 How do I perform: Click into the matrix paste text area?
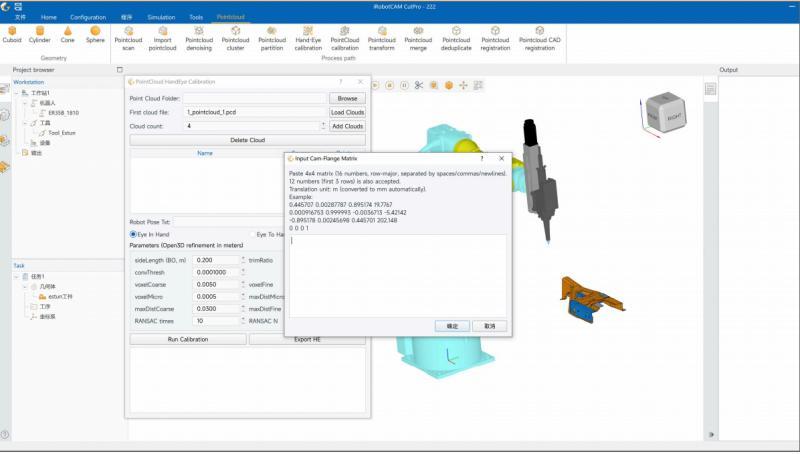[397, 275]
